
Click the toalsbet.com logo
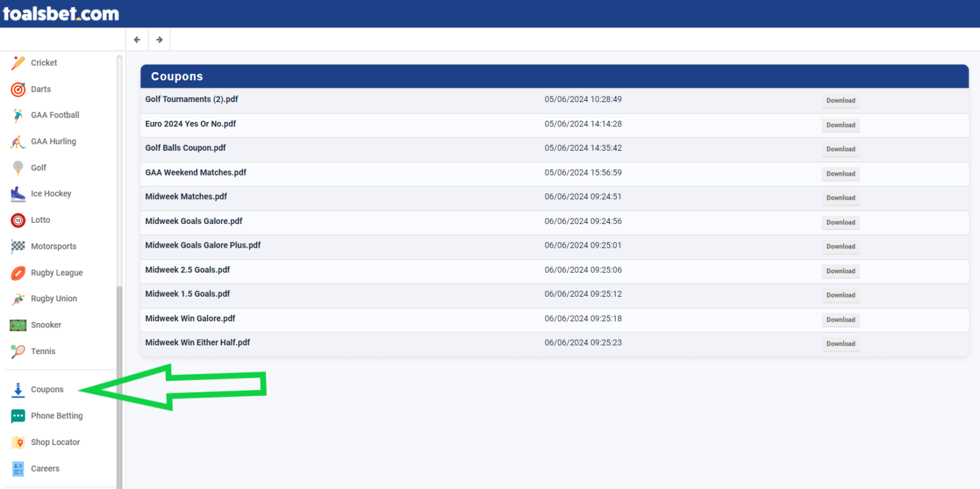click(61, 13)
